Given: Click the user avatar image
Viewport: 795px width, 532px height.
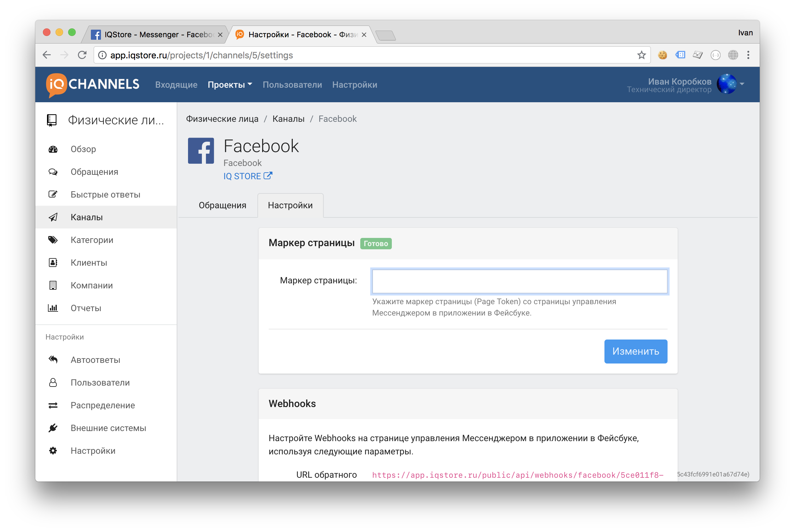Looking at the screenshot, I should click(x=727, y=84).
